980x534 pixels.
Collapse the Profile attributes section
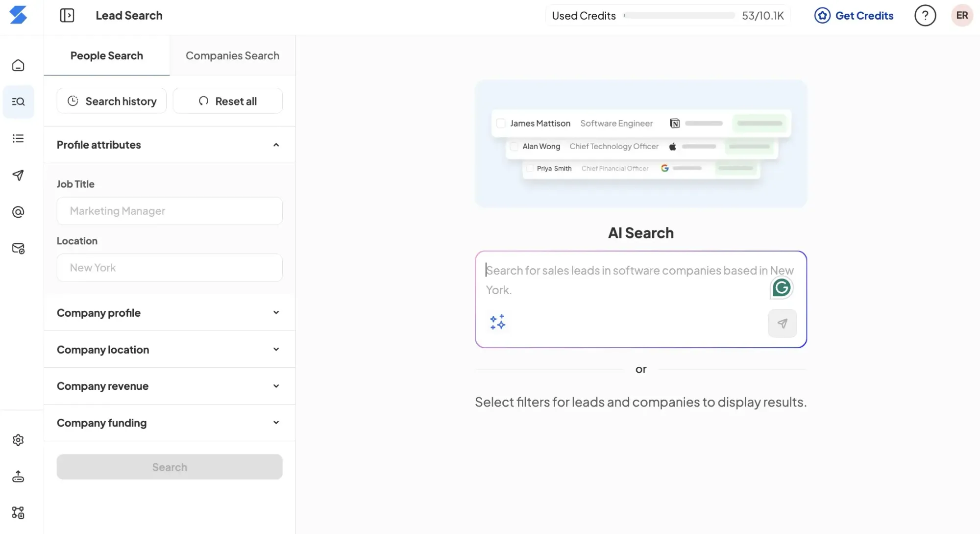click(x=170, y=145)
